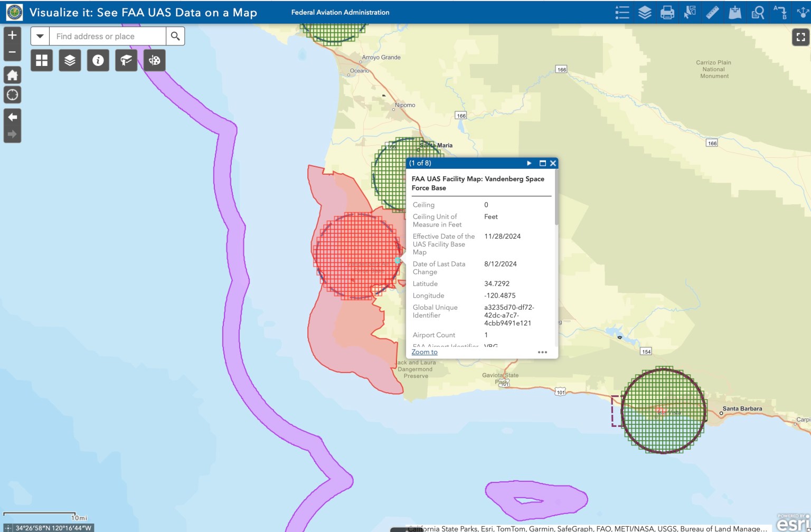Find my location on the map

tap(12, 95)
